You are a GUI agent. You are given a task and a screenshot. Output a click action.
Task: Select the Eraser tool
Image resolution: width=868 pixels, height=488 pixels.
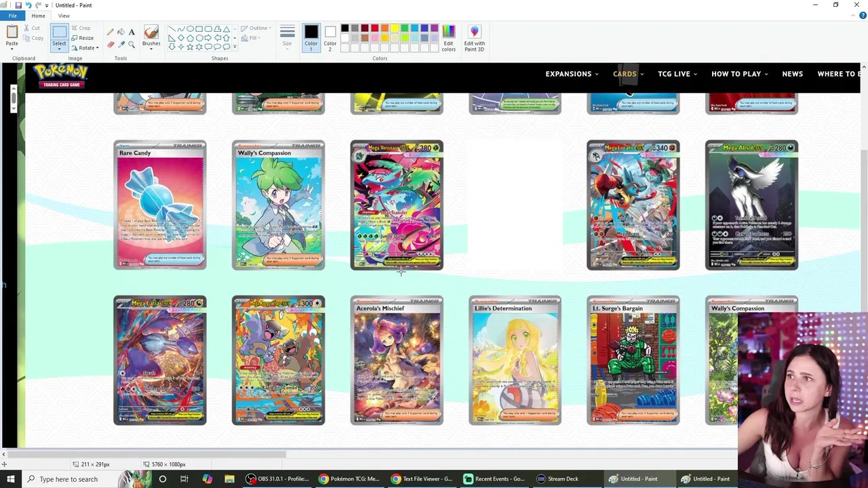110,44
